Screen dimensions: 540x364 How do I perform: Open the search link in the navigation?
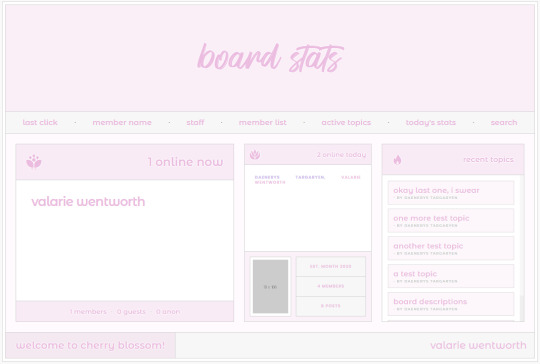click(x=504, y=123)
